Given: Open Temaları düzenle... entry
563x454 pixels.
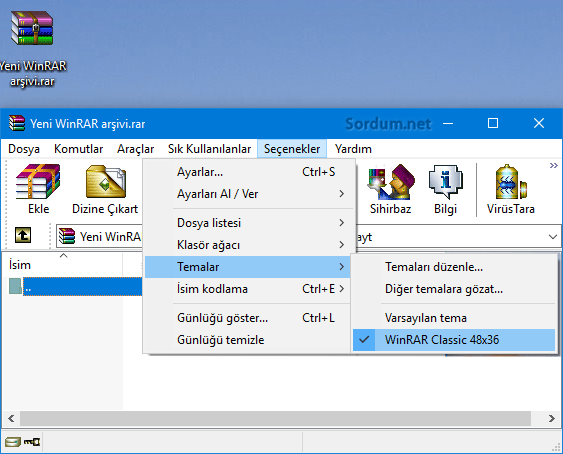Looking at the screenshot, I should 454,267.
